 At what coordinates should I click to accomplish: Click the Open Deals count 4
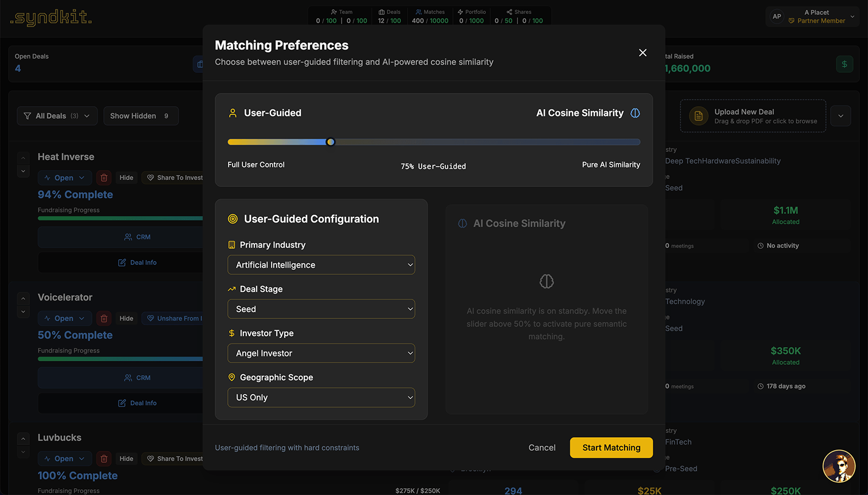[18, 69]
